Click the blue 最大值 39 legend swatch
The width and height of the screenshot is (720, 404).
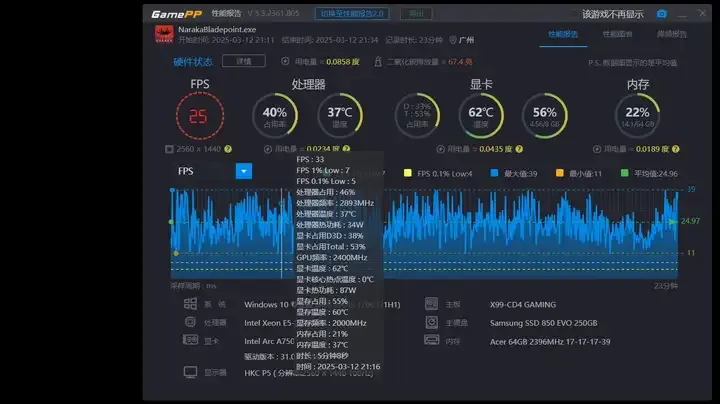tap(494, 173)
